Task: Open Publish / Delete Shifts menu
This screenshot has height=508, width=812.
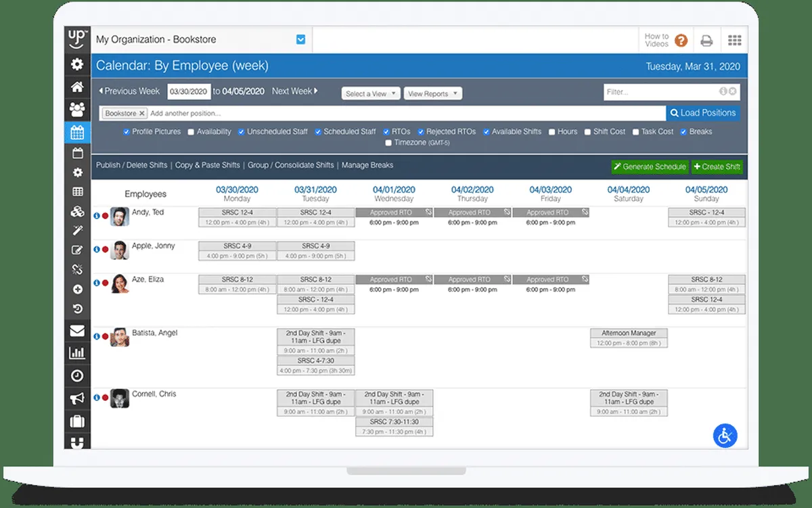Action: click(131, 165)
